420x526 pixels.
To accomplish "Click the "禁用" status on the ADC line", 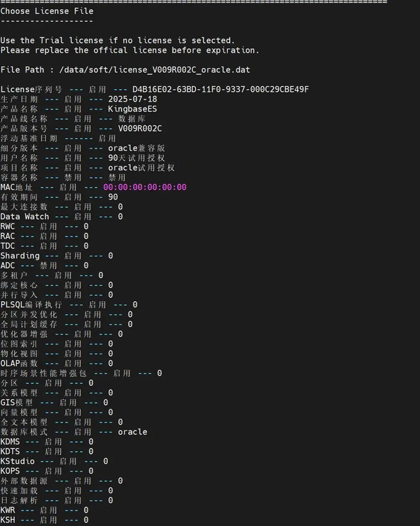I will click(x=48, y=265).
